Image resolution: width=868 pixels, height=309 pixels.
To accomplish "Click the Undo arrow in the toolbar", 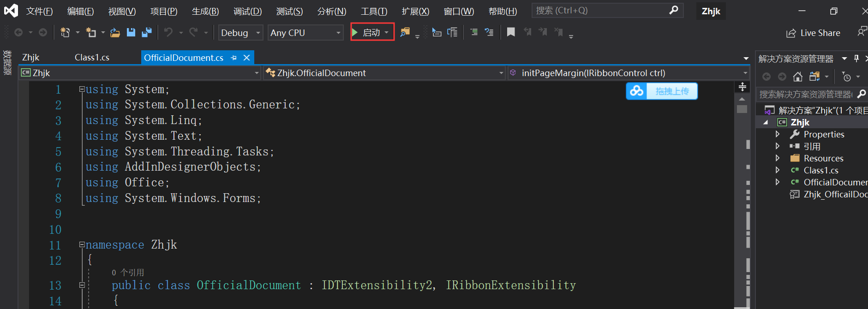I will pos(168,32).
